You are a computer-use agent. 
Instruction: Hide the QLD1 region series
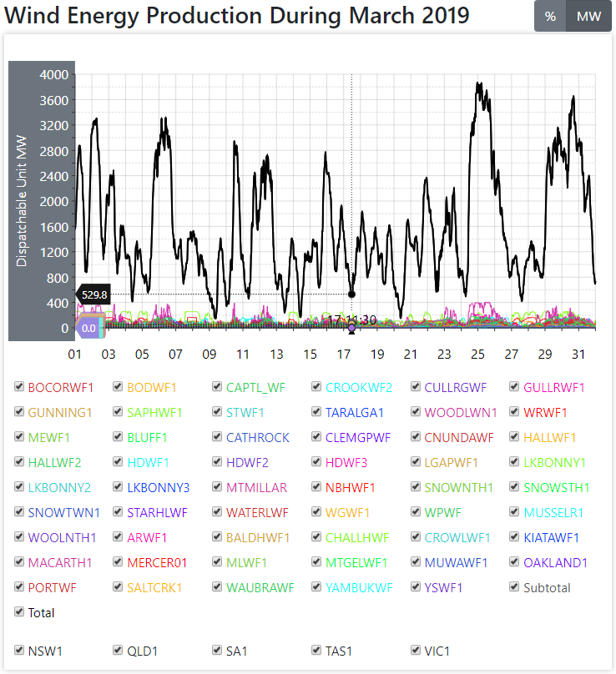(x=119, y=651)
